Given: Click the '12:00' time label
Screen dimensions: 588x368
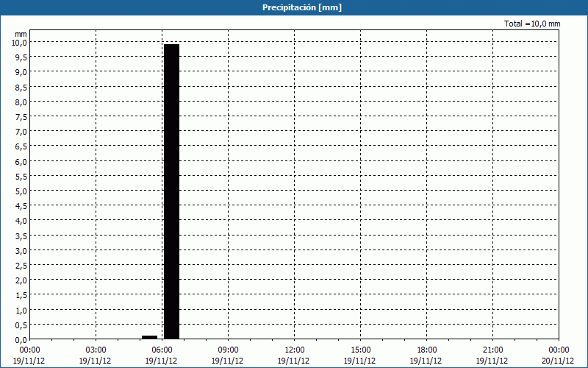Looking at the screenshot, I should coord(294,350).
